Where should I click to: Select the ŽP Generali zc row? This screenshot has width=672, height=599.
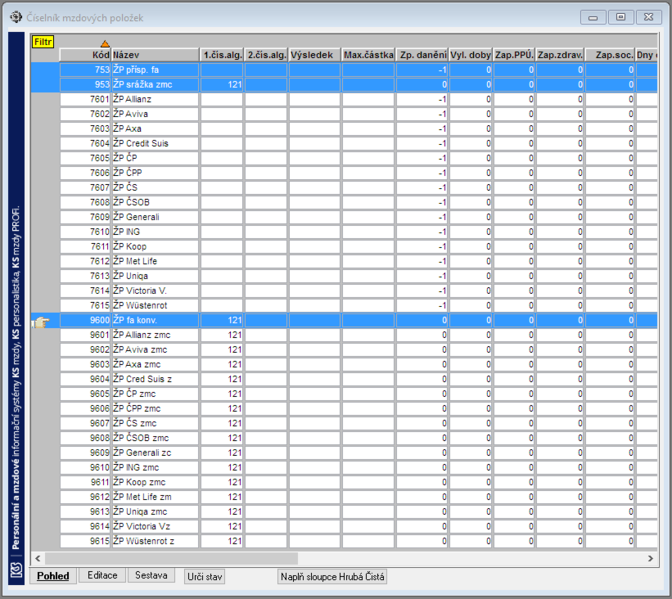pos(344,452)
